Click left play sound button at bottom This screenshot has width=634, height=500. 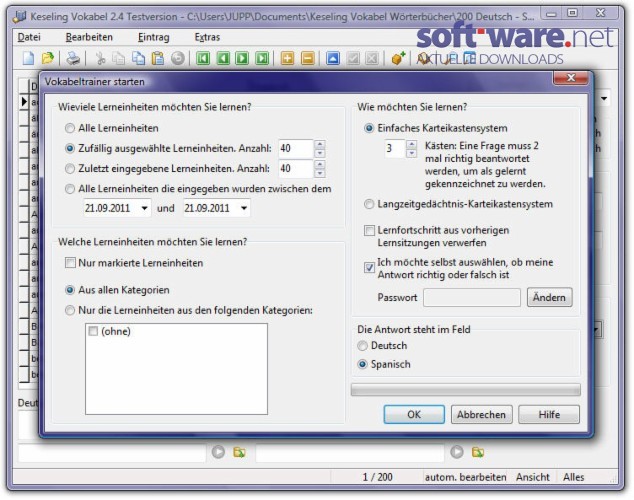pyautogui.click(x=218, y=451)
